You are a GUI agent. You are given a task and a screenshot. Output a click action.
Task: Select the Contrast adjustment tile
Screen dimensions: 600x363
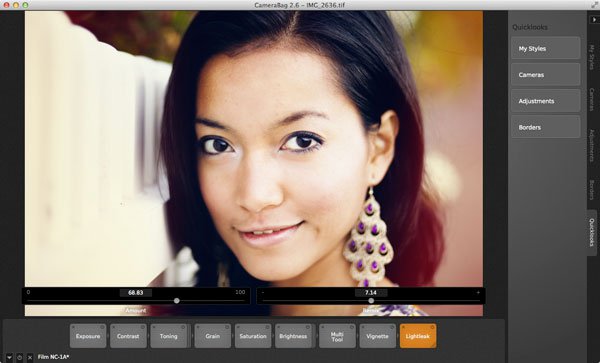pyautogui.click(x=128, y=336)
